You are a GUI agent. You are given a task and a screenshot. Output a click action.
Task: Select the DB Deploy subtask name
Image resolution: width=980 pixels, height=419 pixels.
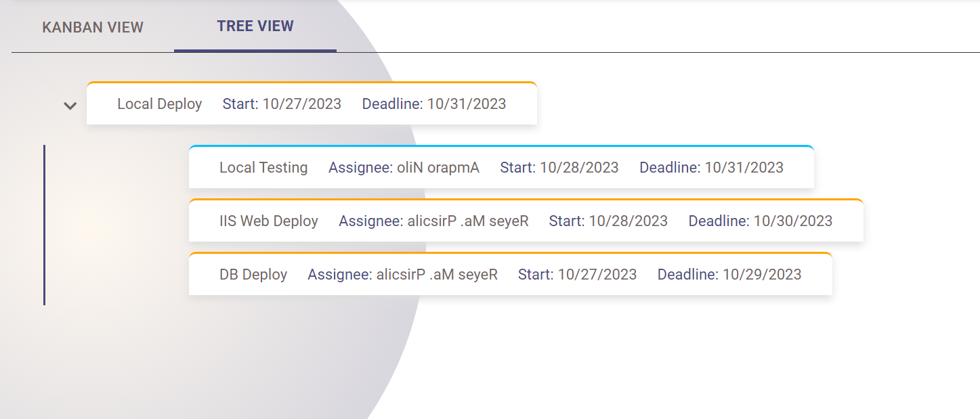pos(253,275)
